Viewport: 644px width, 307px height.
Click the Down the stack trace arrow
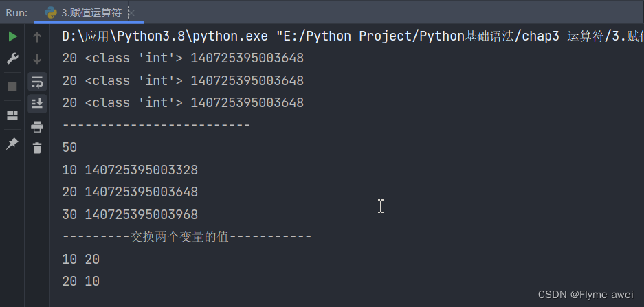[37, 59]
